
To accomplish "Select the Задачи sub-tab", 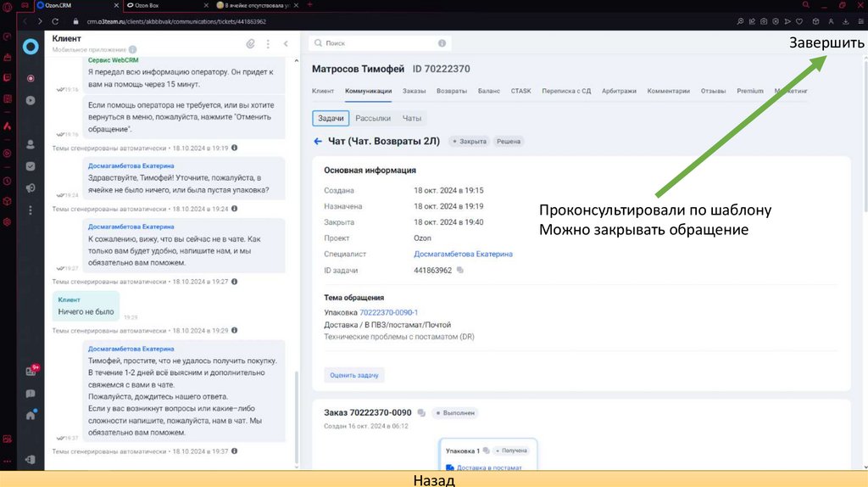I will tap(331, 118).
